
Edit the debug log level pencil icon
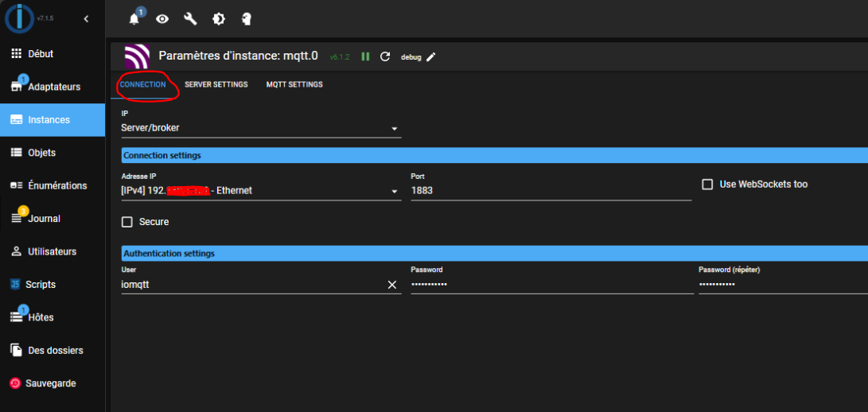click(x=431, y=56)
